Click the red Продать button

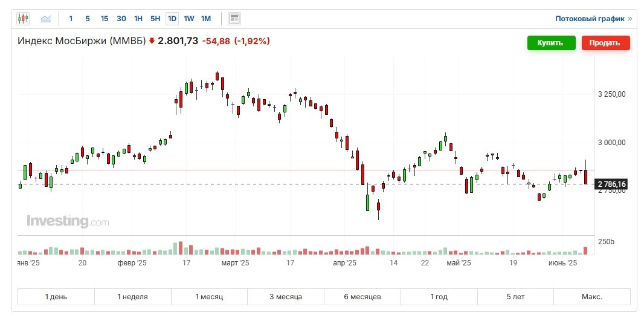tap(605, 43)
